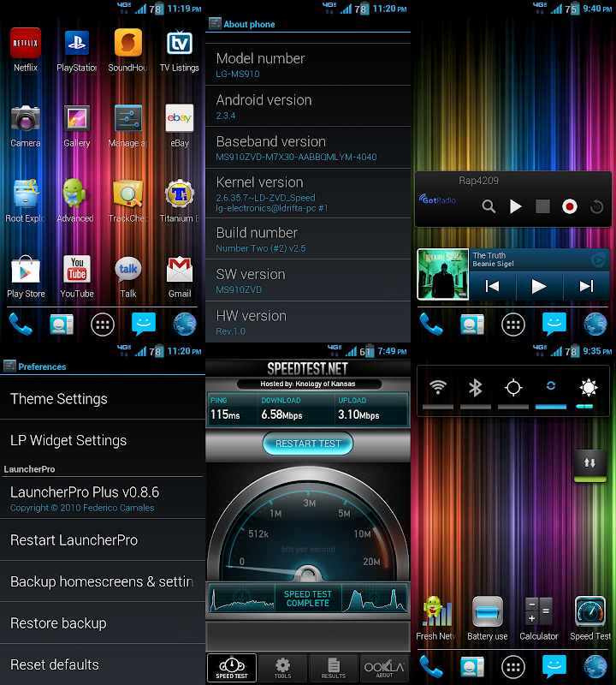The width and height of the screenshot is (616, 685).
Task: Select the Kernel version row
Action: point(308,194)
